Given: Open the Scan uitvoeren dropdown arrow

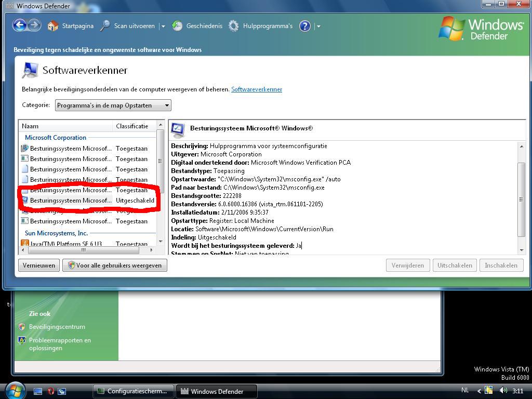Looking at the screenshot, I should (x=163, y=26).
